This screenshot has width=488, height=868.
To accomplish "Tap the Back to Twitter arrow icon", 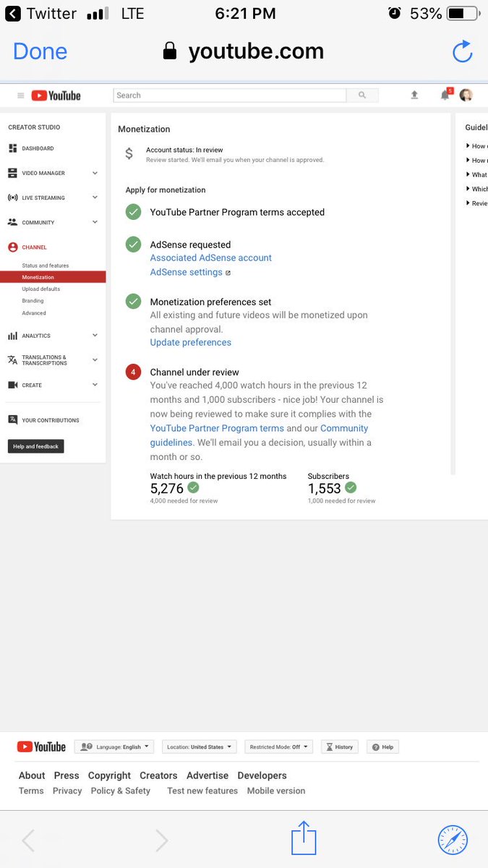I will point(12,13).
